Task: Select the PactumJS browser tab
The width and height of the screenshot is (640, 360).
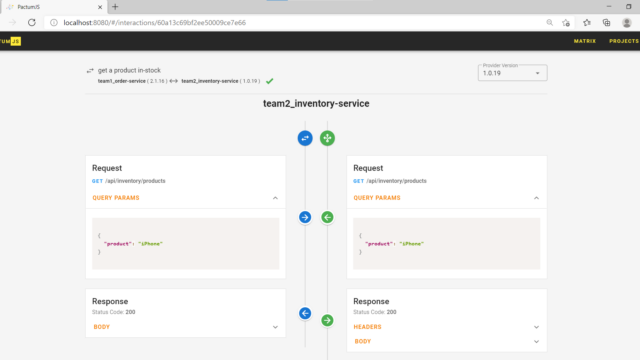Action: [54, 7]
